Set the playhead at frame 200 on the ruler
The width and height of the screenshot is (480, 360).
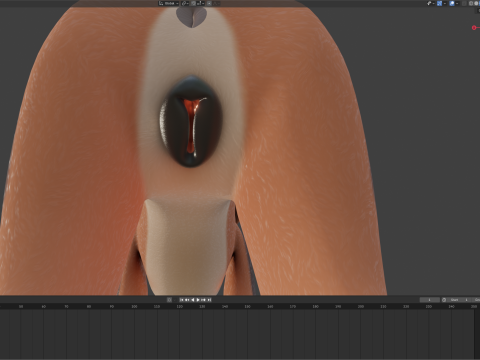point(361,306)
